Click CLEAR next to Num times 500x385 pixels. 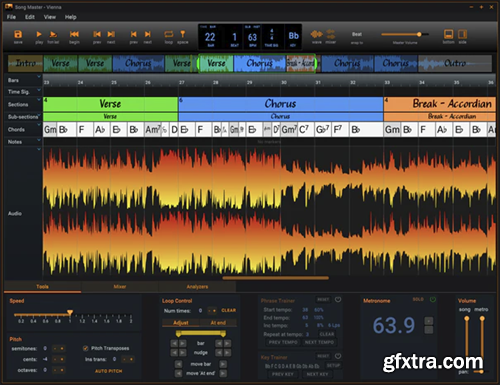[228, 310]
